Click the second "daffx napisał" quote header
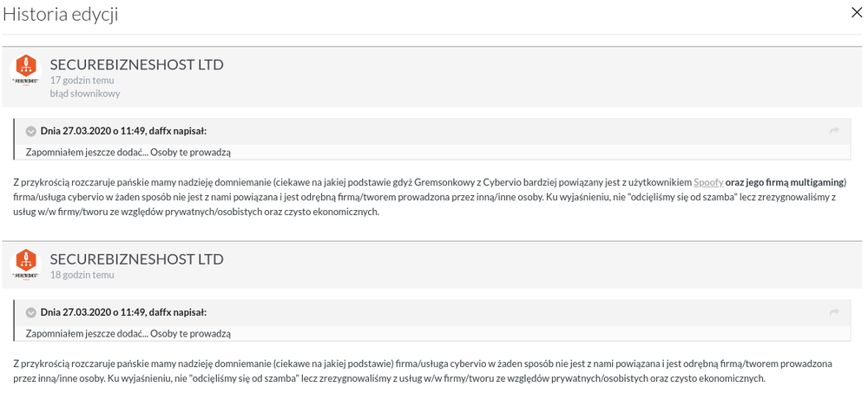The width and height of the screenshot is (868, 406). click(x=123, y=313)
